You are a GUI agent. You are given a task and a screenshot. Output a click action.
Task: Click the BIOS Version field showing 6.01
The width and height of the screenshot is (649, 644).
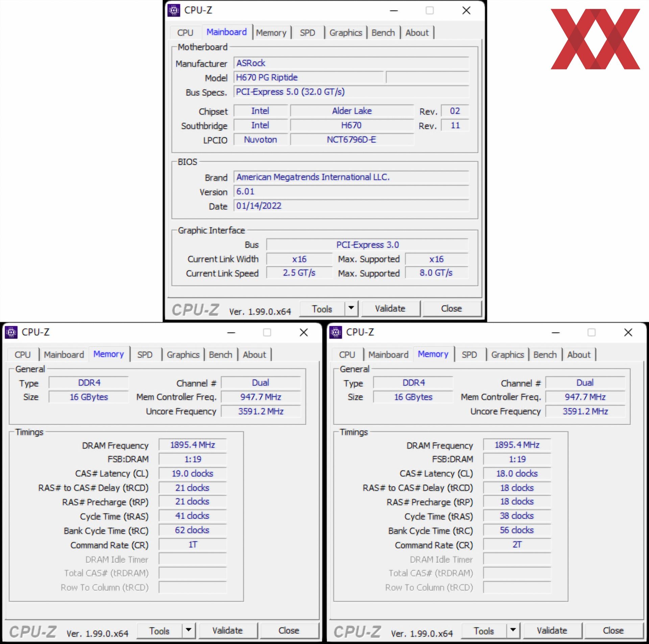coord(352,192)
